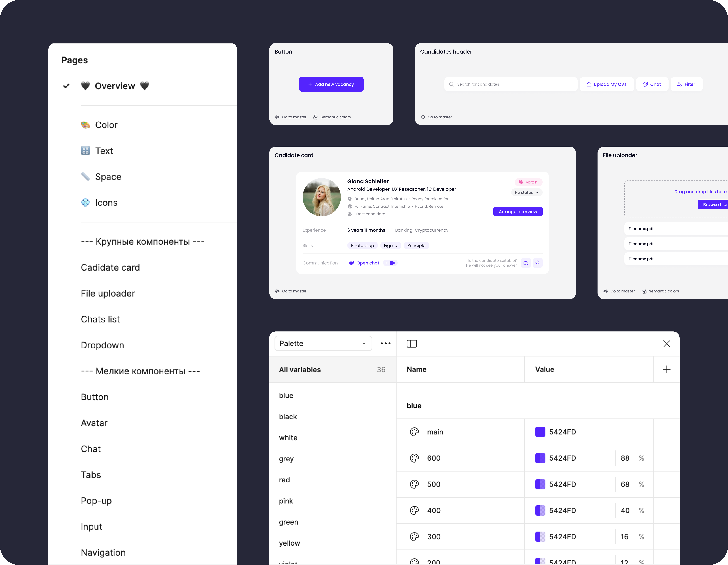Open the Dropdown page

pos(103,345)
